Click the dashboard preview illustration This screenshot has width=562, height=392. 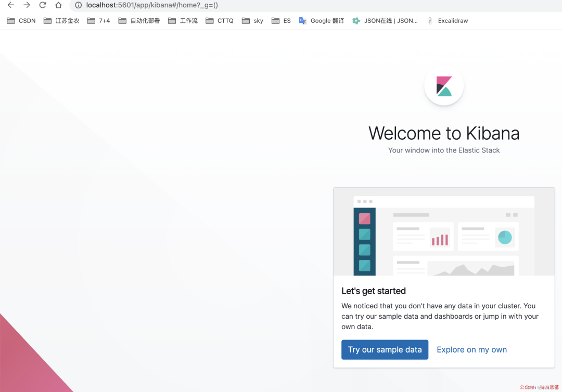pyautogui.click(x=444, y=232)
